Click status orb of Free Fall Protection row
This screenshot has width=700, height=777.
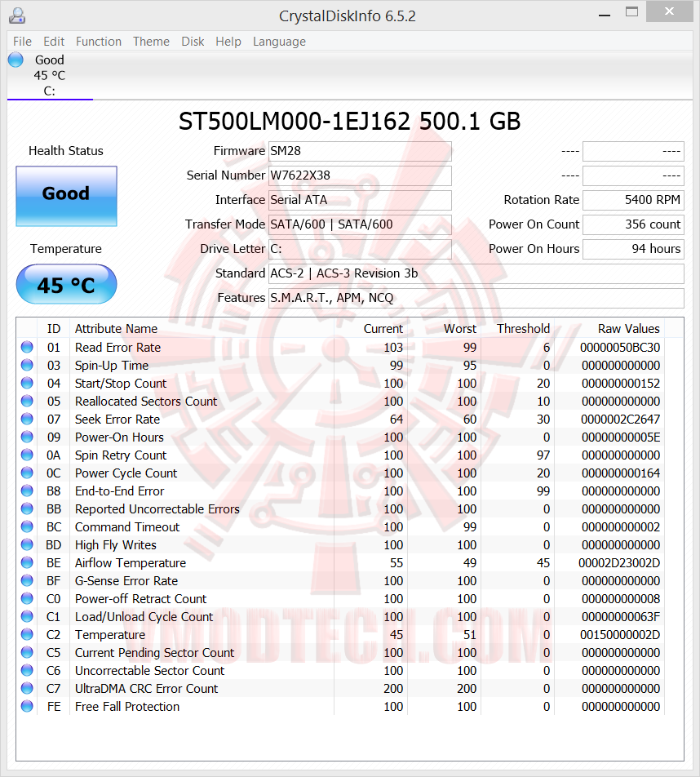[x=27, y=706]
